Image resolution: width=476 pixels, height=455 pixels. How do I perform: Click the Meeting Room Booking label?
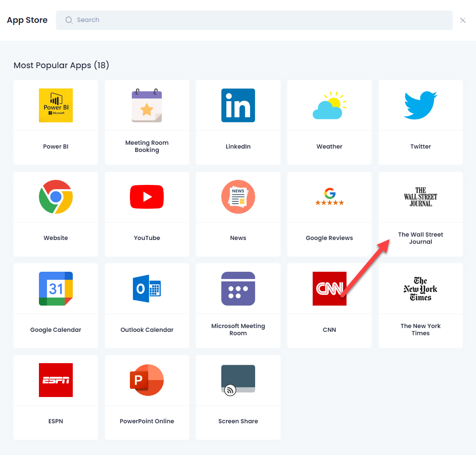pos(147,146)
